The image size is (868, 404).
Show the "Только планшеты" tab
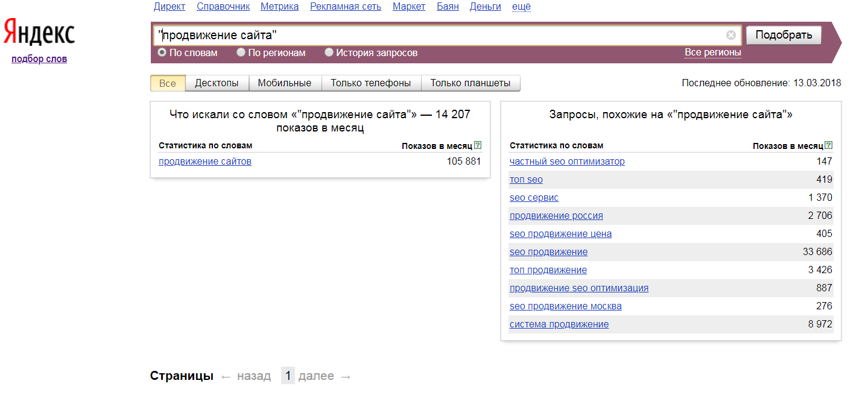pyautogui.click(x=470, y=83)
